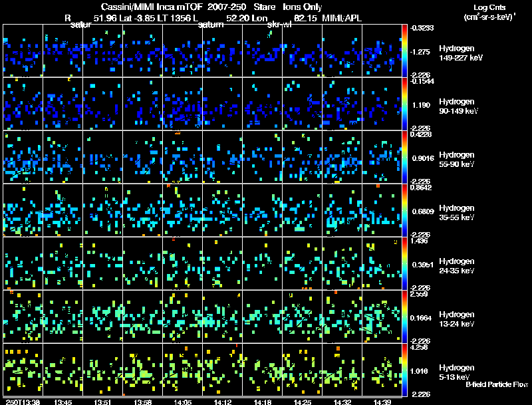Click the B-field Particle Flow label
This screenshot has width=532, height=405.
point(497,384)
